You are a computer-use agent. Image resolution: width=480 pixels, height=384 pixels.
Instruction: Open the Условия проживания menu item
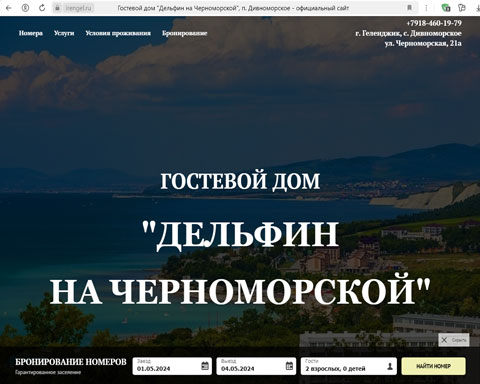point(118,33)
